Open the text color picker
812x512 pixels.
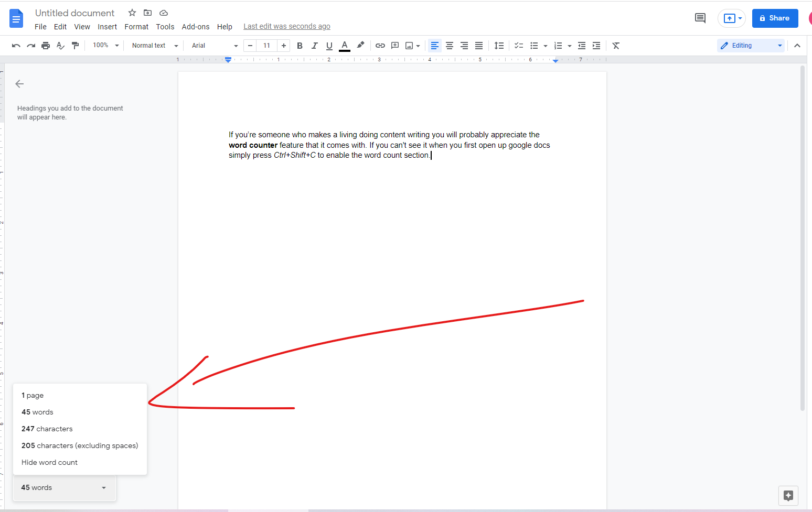coord(345,46)
